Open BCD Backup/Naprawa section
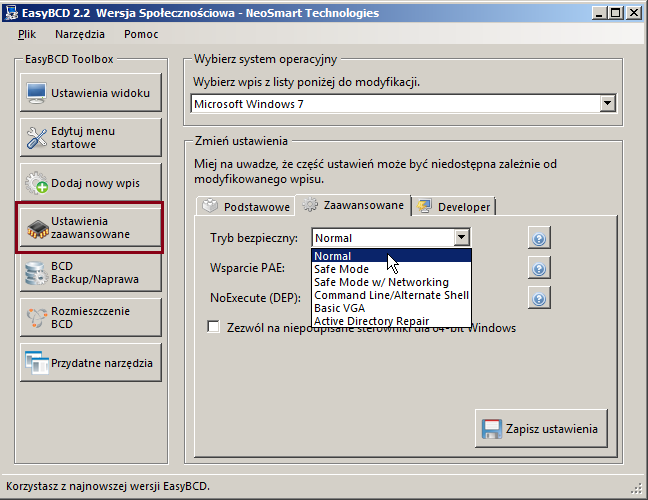Viewport: 648px width, 500px height. point(91,273)
